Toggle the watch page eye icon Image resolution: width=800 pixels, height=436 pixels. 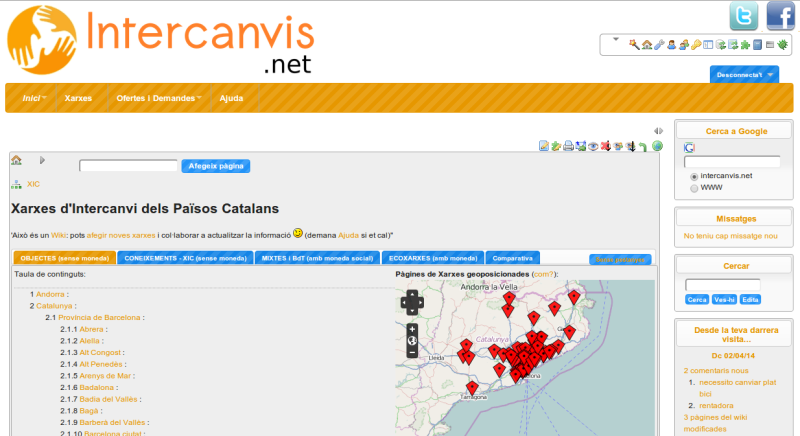coord(593,147)
